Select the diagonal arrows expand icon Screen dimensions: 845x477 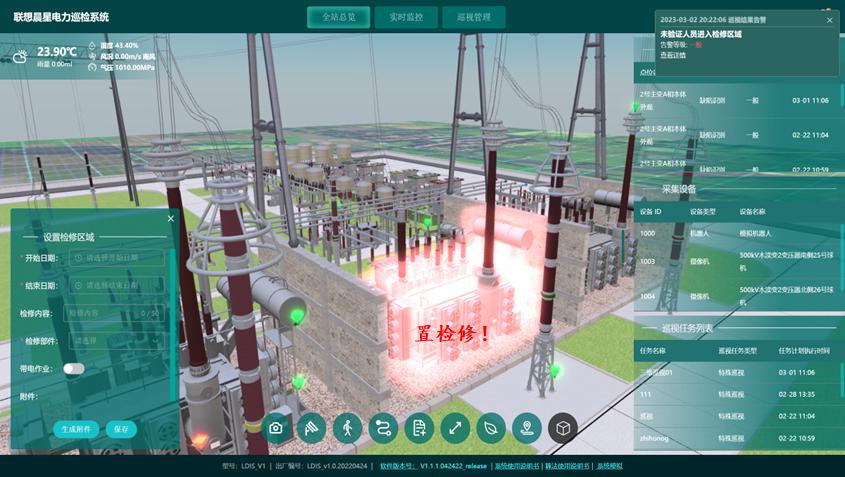(x=455, y=428)
